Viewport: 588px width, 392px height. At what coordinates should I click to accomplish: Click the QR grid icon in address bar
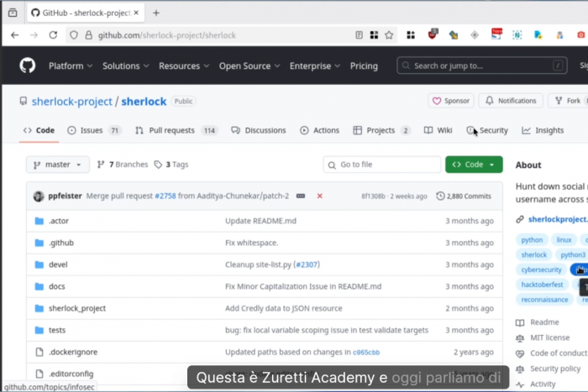coord(374,35)
